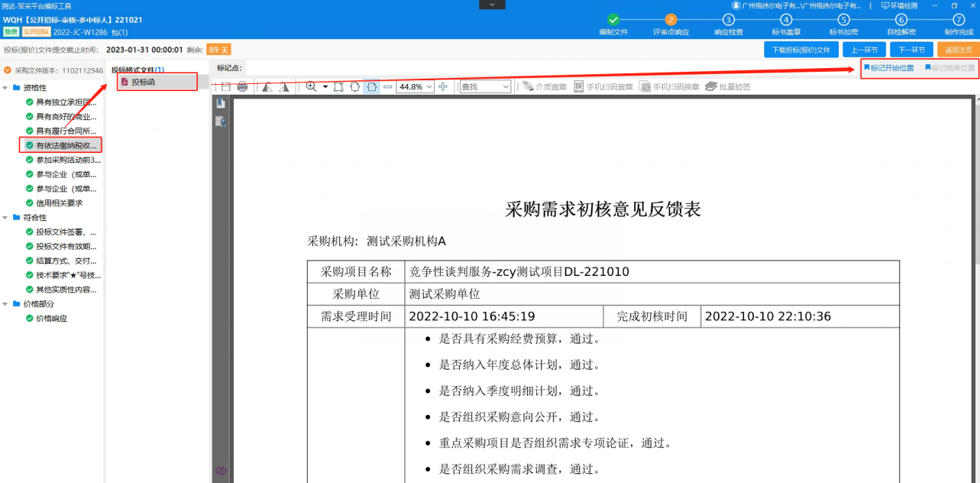The image size is (980, 483).
Task: Click the zoom out minus icon
Action: coord(387,87)
